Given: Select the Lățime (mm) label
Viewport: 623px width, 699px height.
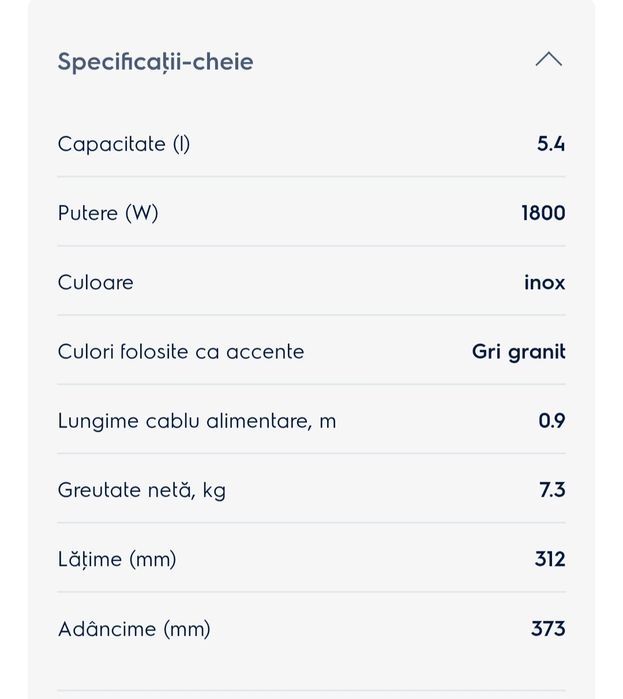Looking at the screenshot, I should tap(117, 559).
